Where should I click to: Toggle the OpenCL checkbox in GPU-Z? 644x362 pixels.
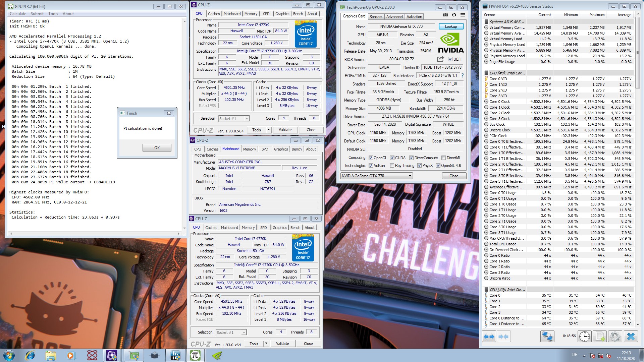coord(371,158)
